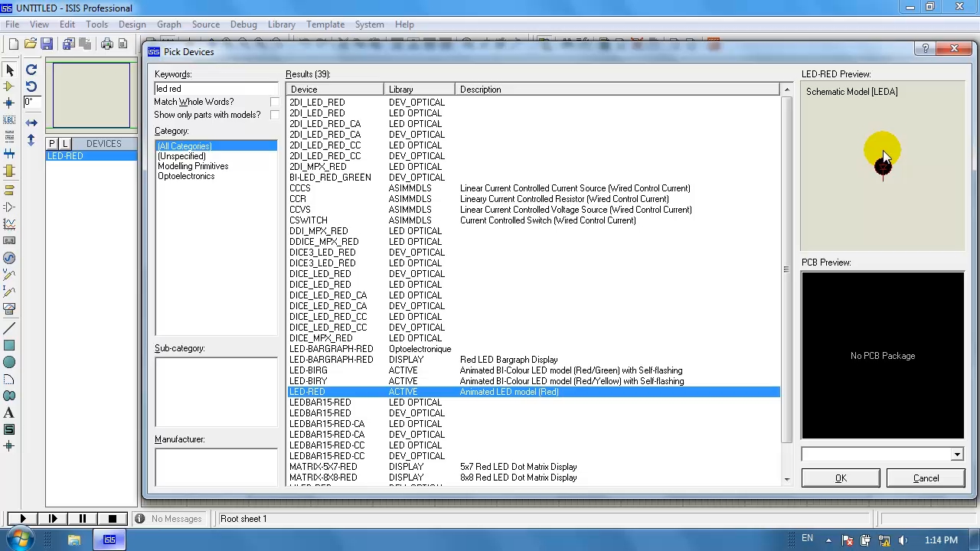
Task: Open the PCB package dropdown
Action: coord(956,455)
